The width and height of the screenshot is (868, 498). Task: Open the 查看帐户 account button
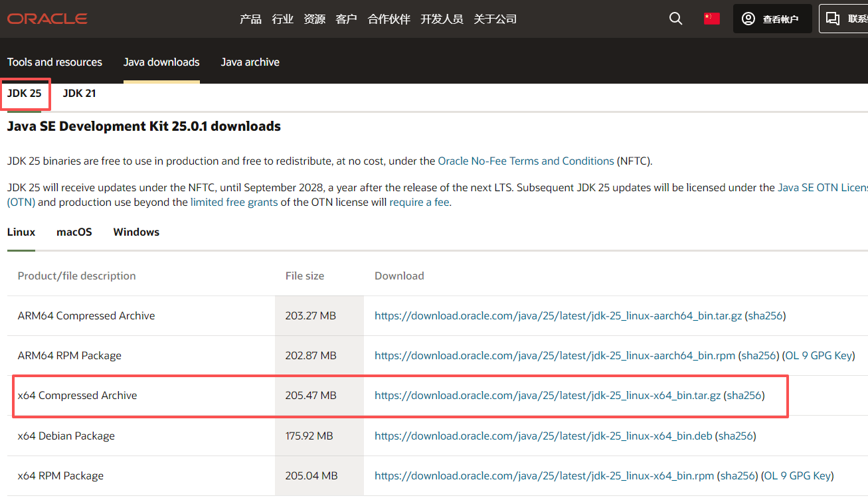(x=772, y=19)
